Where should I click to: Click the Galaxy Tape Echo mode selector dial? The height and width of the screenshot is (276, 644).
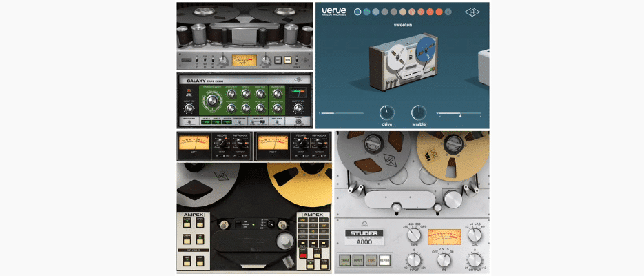click(212, 101)
